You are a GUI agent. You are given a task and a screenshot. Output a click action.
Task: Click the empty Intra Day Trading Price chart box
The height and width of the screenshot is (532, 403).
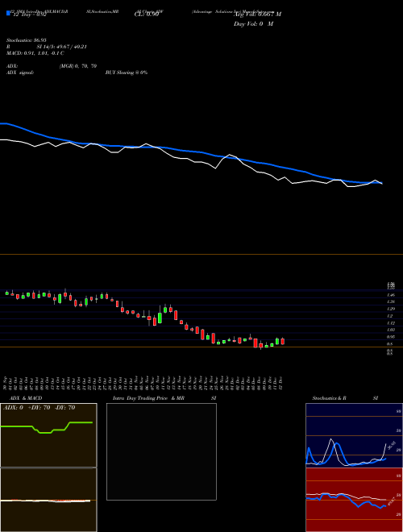tap(161, 451)
